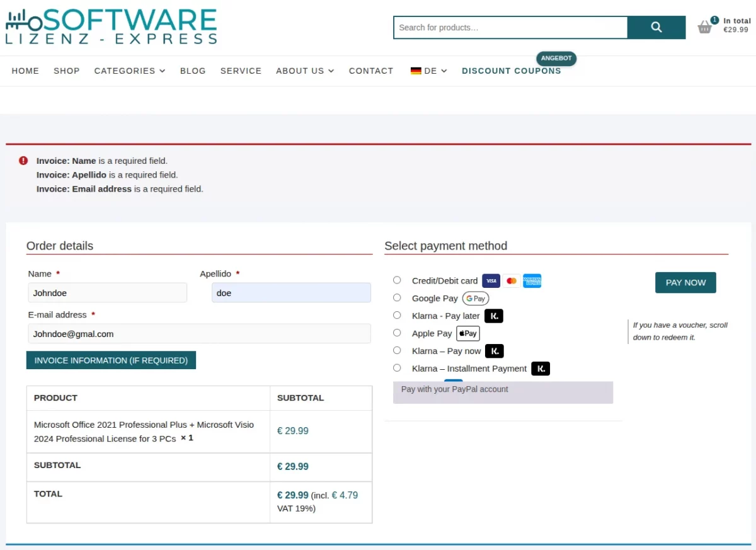Open the CONTACT page from the menu

pyautogui.click(x=370, y=71)
